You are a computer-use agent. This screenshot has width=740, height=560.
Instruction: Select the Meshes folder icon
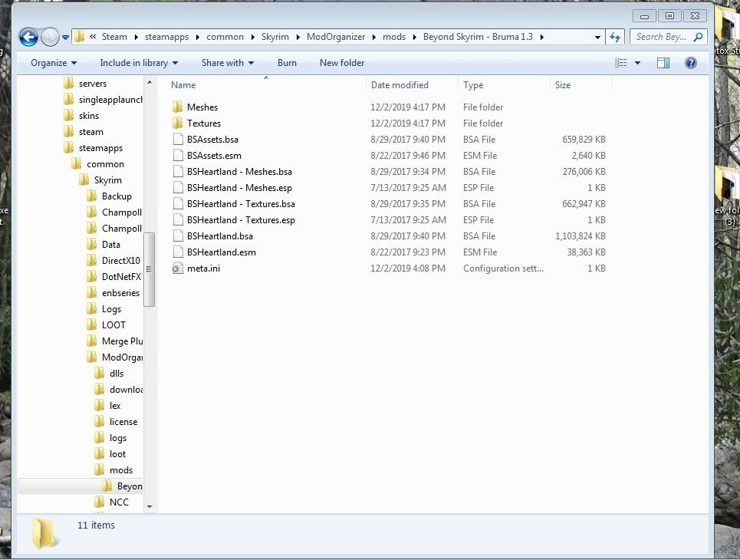(177, 107)
